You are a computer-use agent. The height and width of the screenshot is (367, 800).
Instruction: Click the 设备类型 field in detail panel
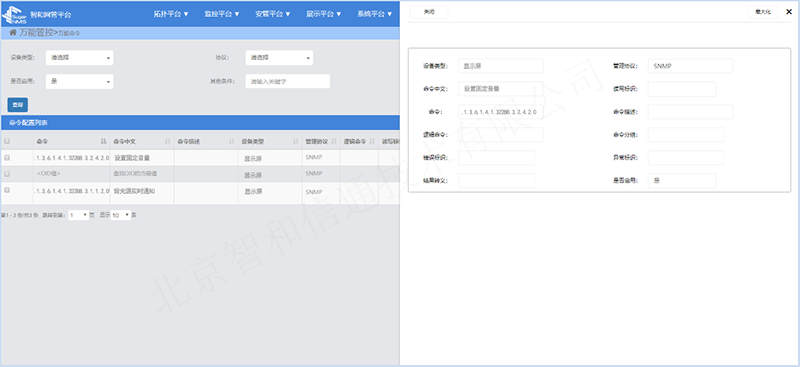coord(501,66)
